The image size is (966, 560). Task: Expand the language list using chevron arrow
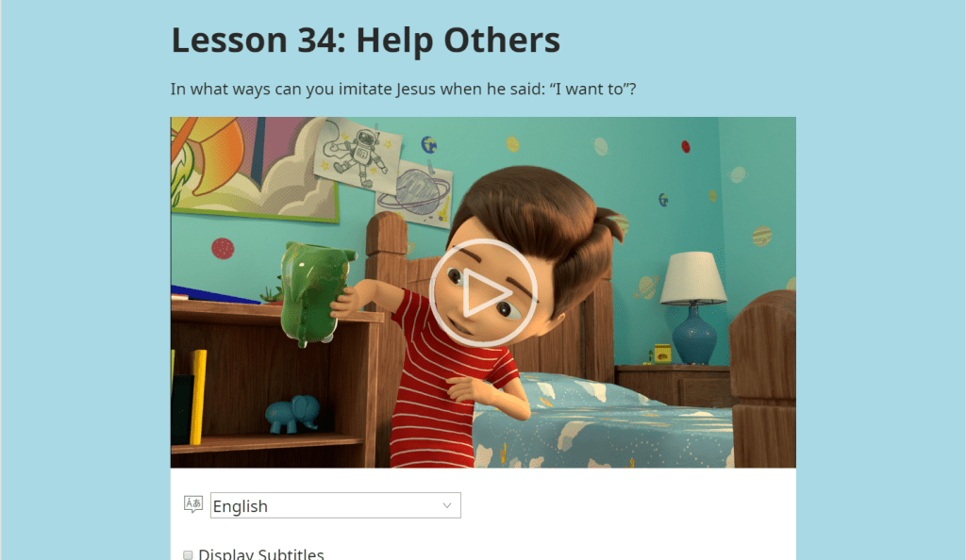click(447, 505)
